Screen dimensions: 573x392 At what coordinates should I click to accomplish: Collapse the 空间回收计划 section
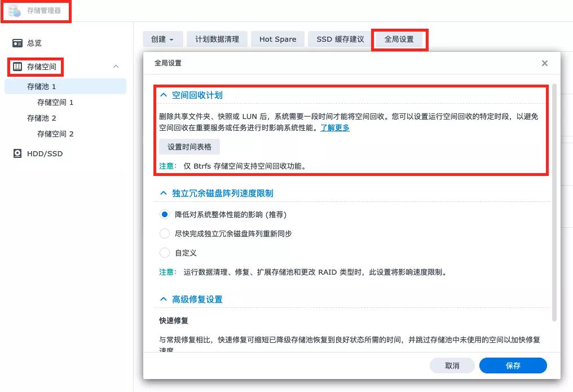pyautogui.click(x=164, y=95)
